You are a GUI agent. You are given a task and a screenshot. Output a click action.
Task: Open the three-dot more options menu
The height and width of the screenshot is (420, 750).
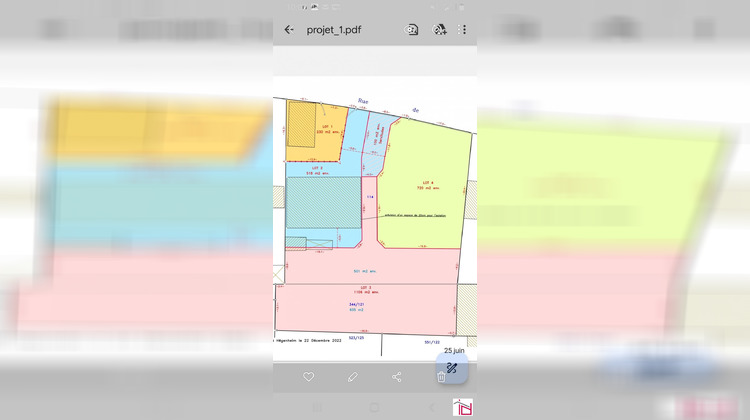tap(463, 30)
